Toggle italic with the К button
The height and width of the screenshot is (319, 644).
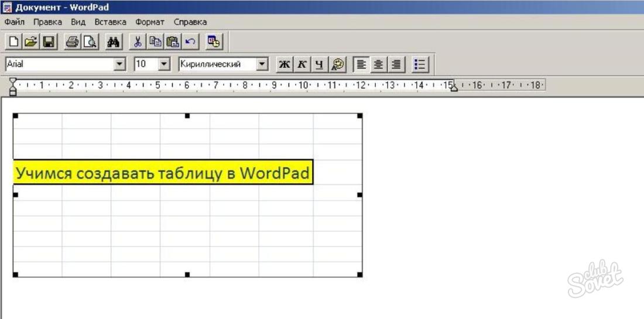point(302,64)
